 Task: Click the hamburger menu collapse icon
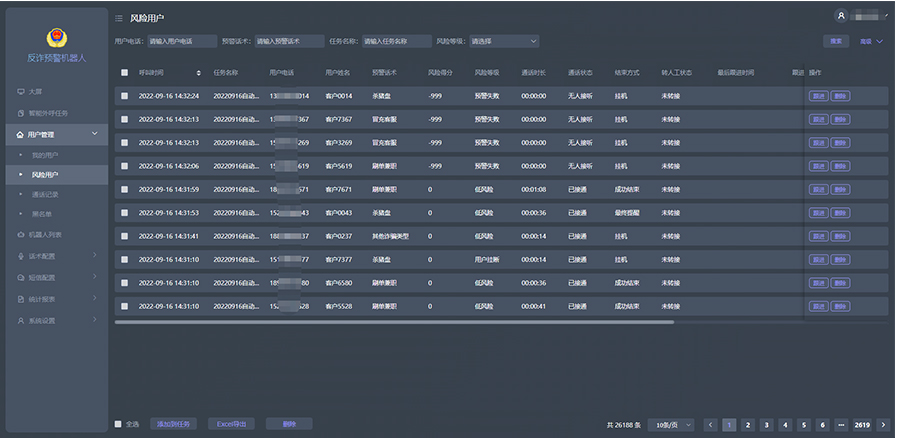click(120, 18)
